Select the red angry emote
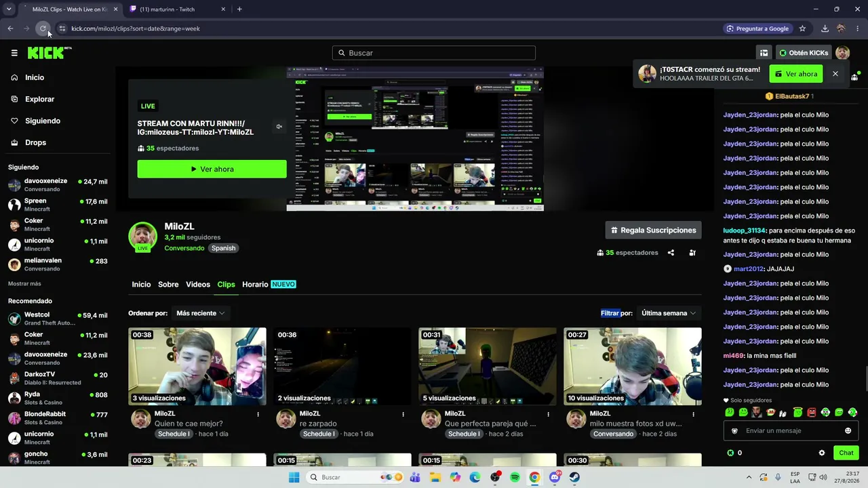 point(811,412)
